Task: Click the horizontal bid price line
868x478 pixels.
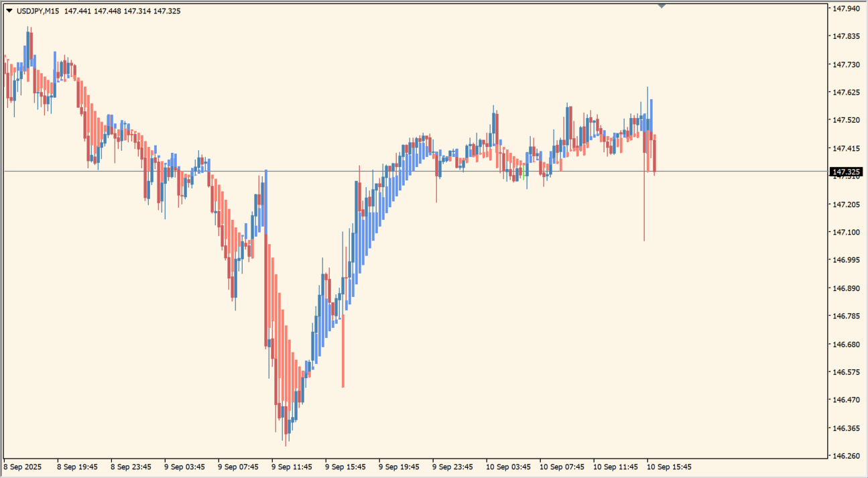Action: (402, 172)
